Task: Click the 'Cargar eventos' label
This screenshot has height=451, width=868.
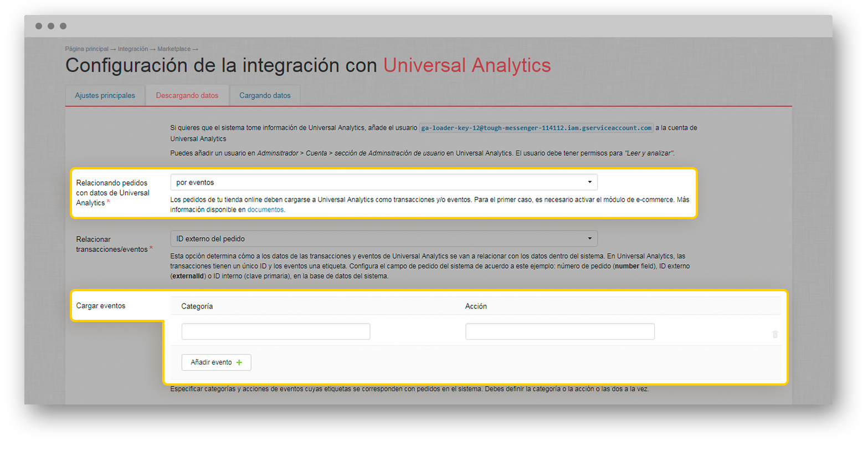Action: click(x=101, y=306)
